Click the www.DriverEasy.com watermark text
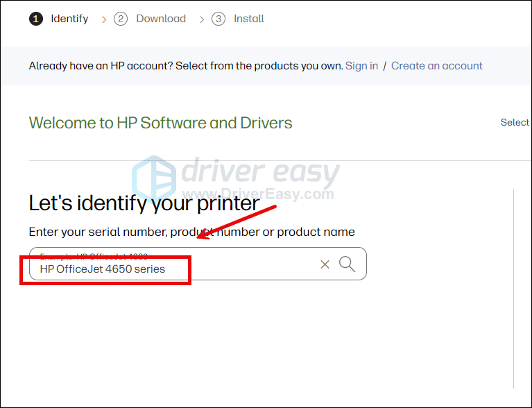532x408 pixels. click(x=260, y=194)
